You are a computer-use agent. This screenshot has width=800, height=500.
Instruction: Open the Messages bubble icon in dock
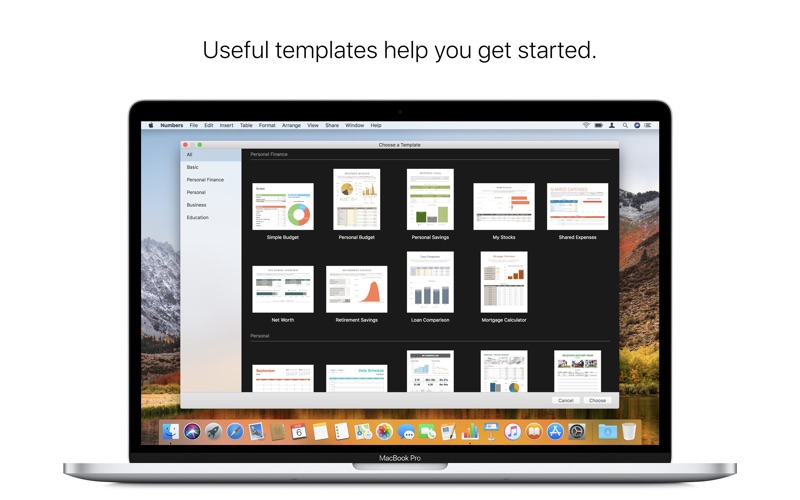(406, 432)
